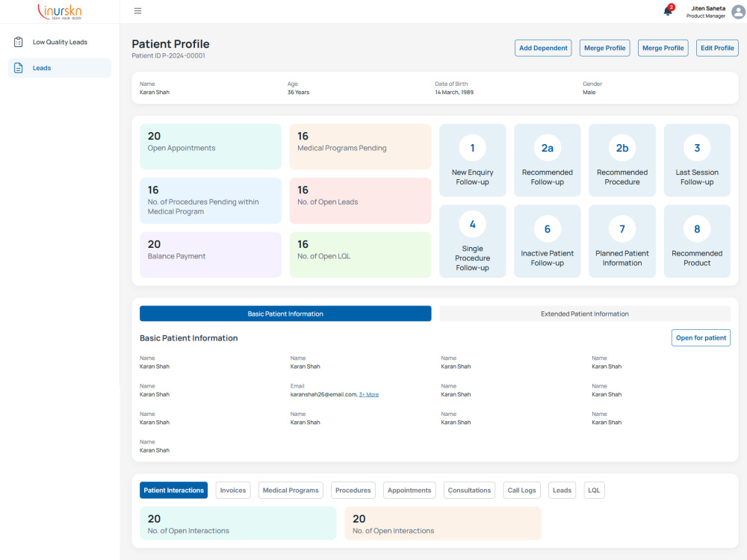Image resolution: width=747 pixels, height=560 pixels.
Task: Select stage 6 Inactive Patient Follow-up
Action: tap(547, 241)
